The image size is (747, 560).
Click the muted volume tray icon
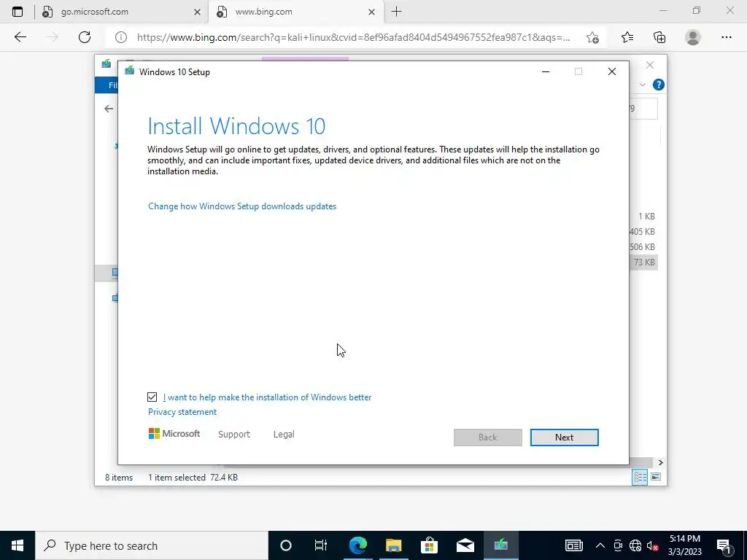click(x=652, y=545)
